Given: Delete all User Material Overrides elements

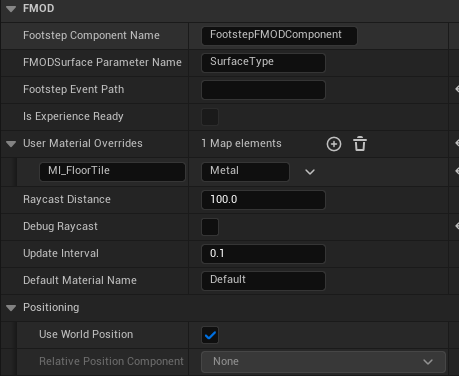Looking at the screenshot, I should point(360,144).
